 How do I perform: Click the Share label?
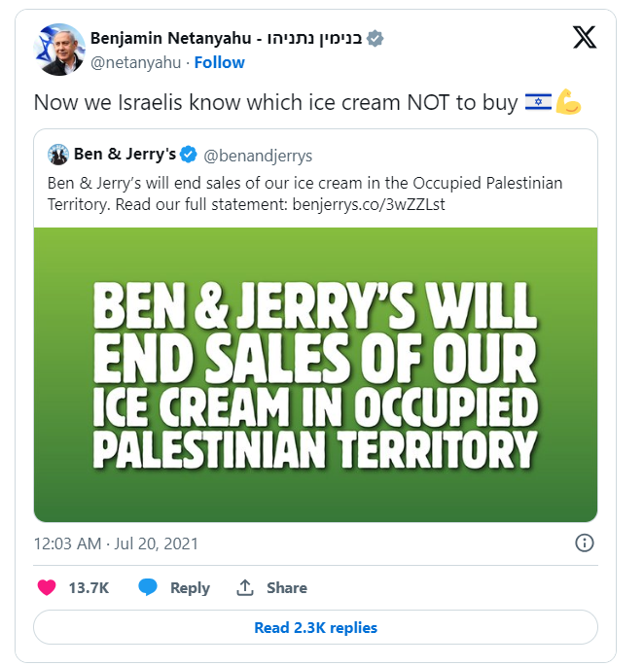coord(287,588)
